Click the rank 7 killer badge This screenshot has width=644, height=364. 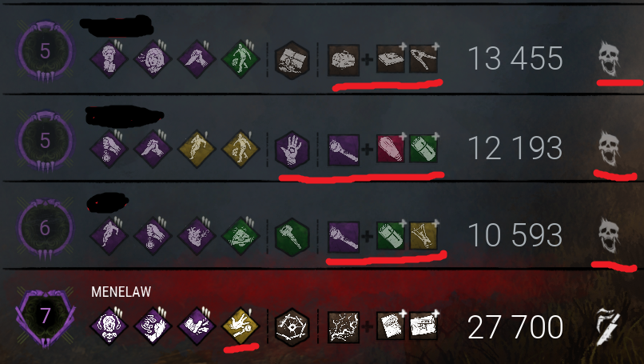tap(46, 318)
